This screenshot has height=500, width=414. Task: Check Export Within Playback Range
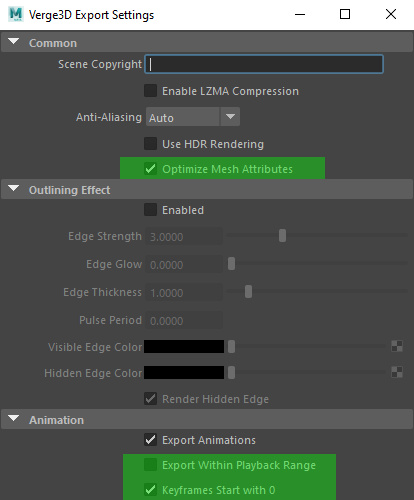[x=150, y=465]
